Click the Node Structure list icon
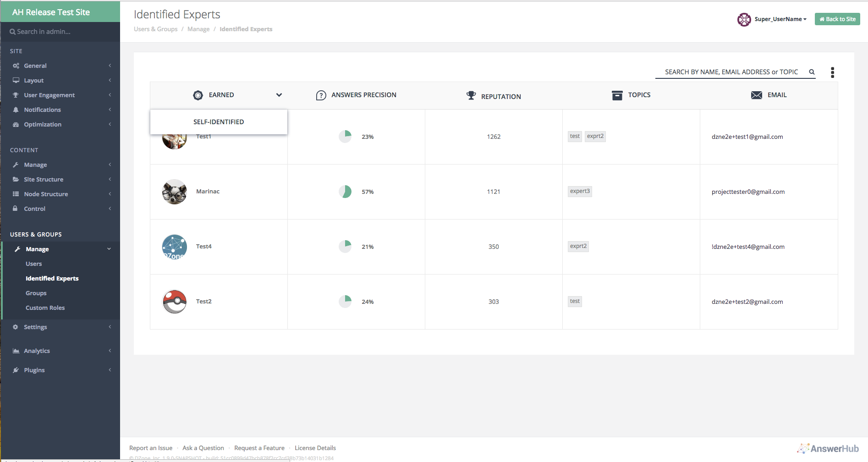868x462 pixels. coord(16,194)
